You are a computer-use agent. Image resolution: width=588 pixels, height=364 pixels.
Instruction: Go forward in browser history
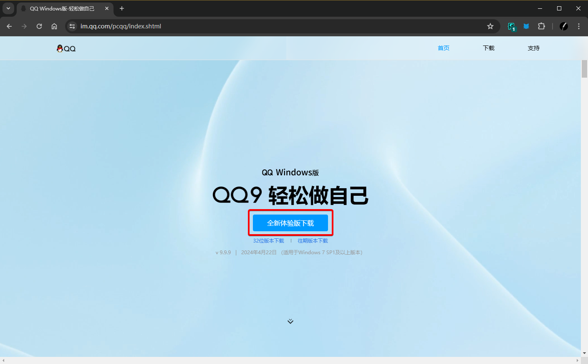click(x=24, y=26)
